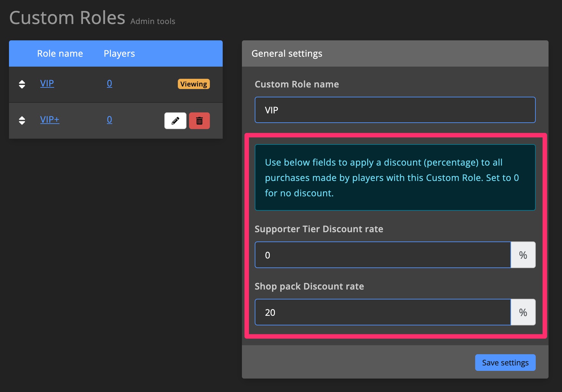Click the Players column header

coord(119,53)
